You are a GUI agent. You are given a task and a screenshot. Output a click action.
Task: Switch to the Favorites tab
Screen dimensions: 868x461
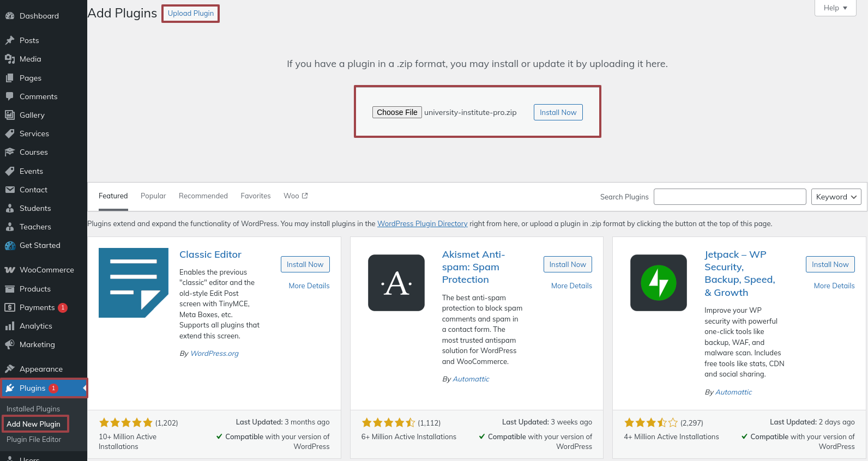(x=256, y=196)
